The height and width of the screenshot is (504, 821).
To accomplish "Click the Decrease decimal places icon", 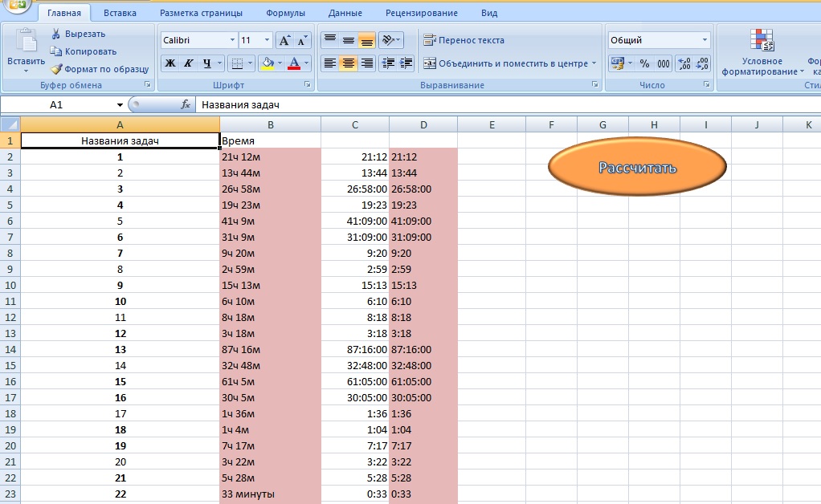I will (701, 63).
